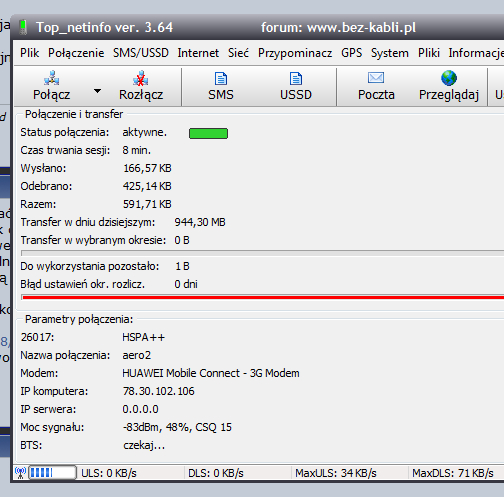Image resolution: width=504 pixels, height=497 pixels.
Task: Click the Razem value 591,71 KB
Action: tap(147, 204)
